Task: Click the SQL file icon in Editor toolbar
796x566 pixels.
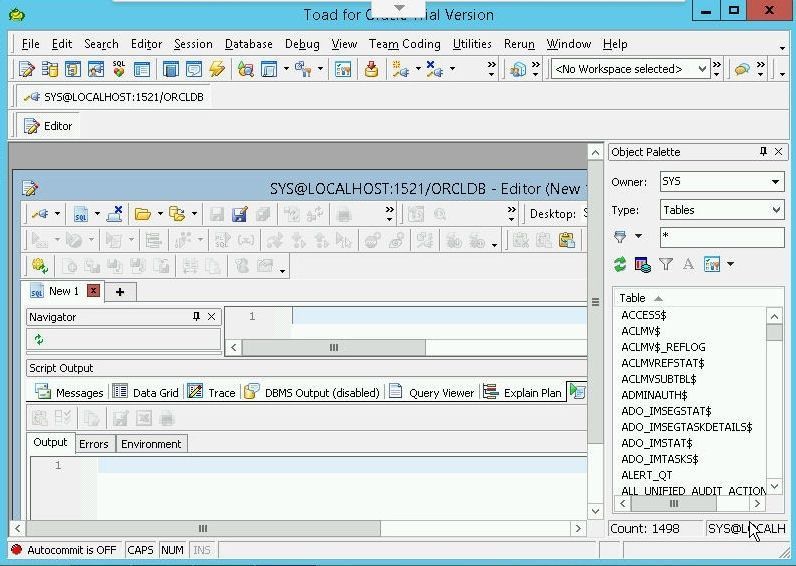Action: [x=81, y=214]
